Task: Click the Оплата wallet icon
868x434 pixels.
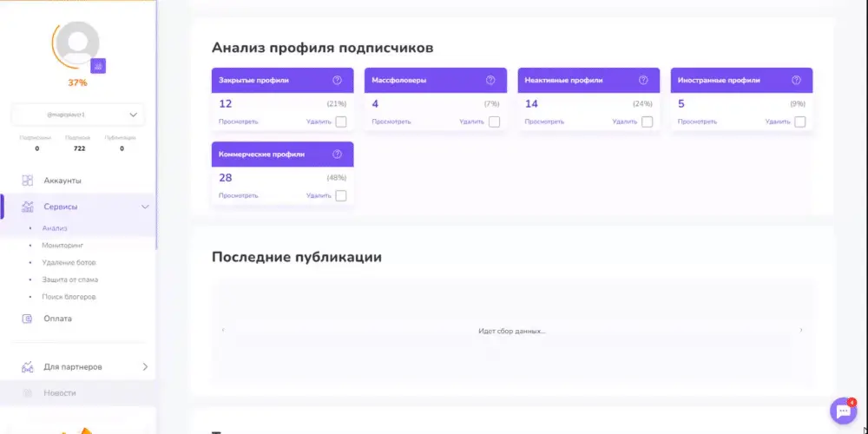Action: pos(27,319)
